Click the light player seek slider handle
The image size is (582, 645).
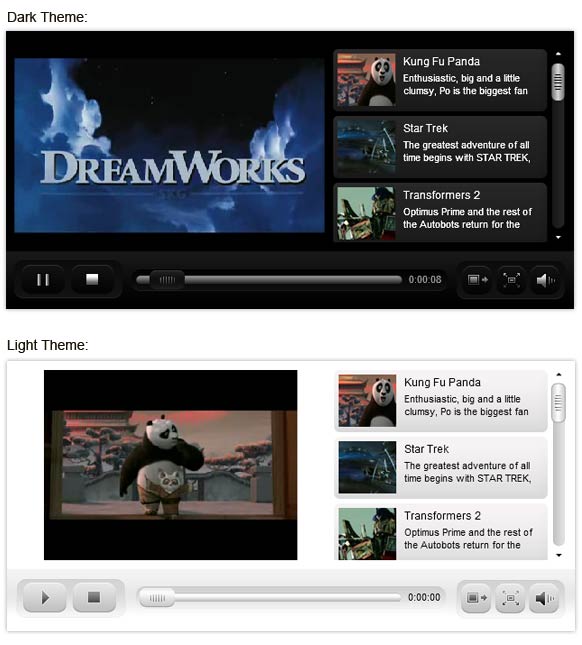tap(156, 598)
